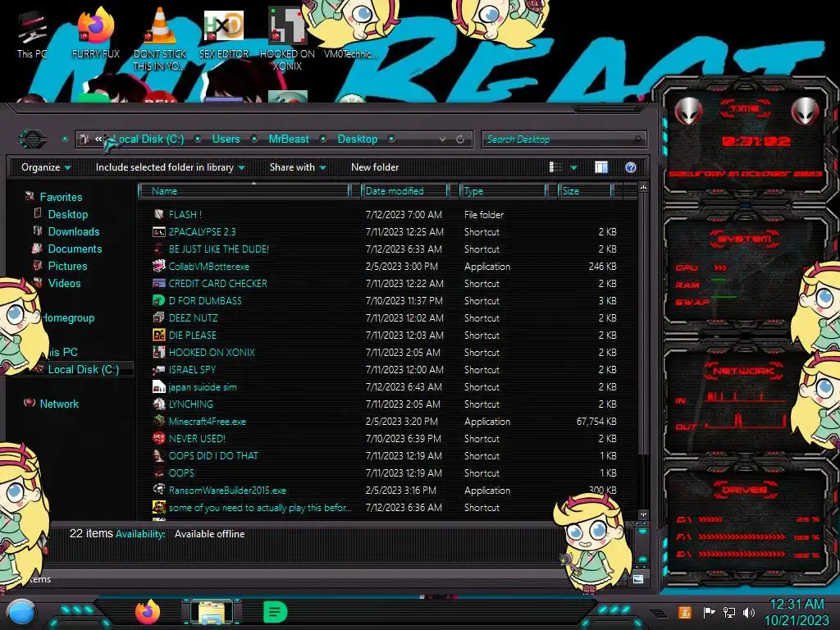The height and width of the screenshot is (630, 840).
Task: Expand the view options dropdown arrow
Action: (573, 167)
